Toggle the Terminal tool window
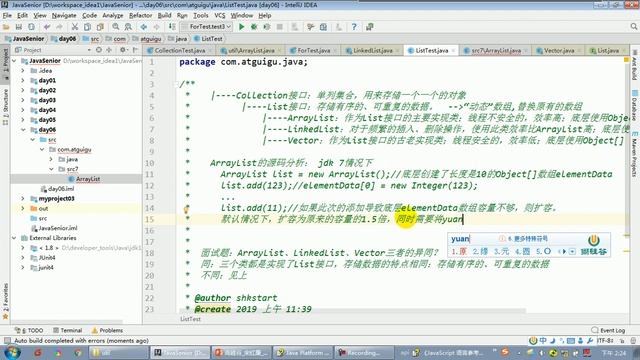Screen dimensions: 640x360 pos(68,330)
